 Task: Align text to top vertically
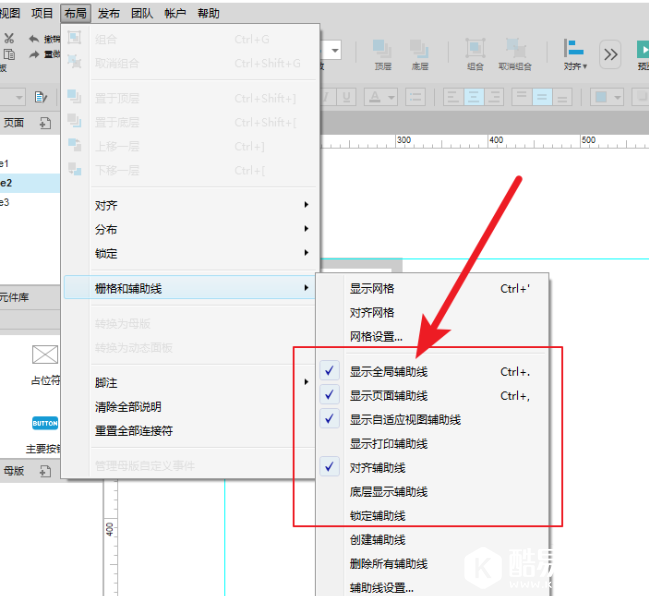522,97
